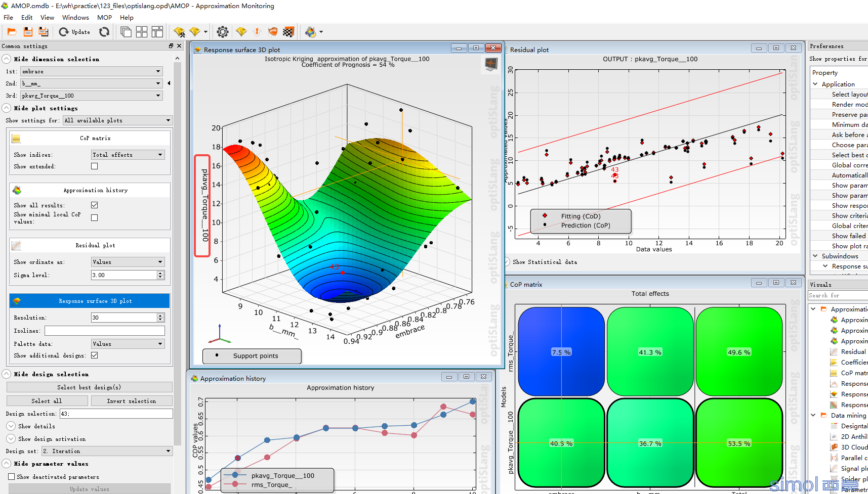This screenshot has width=868, height=494.
Task: Click the Select best design(s) button
Action: [89, 387]
